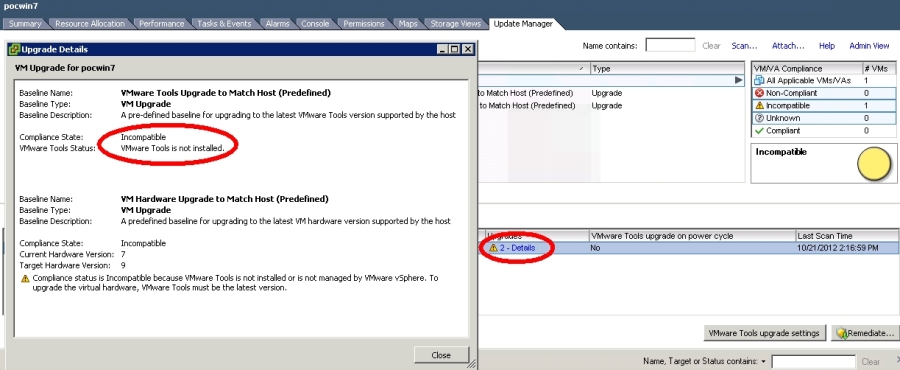
Task: Click the Upgrade Details dialog title icon
Action: pyautogui.click(x=15, y=49)
